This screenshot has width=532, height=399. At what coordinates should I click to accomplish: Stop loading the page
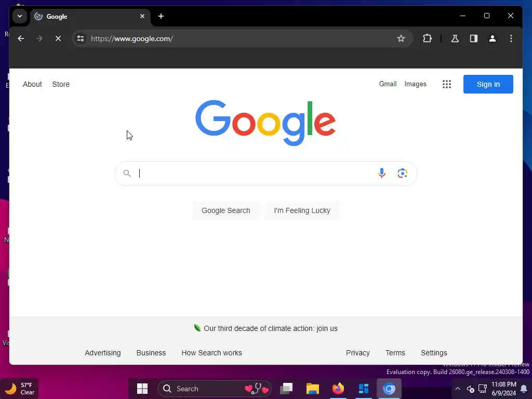click(x=58, y=38)
